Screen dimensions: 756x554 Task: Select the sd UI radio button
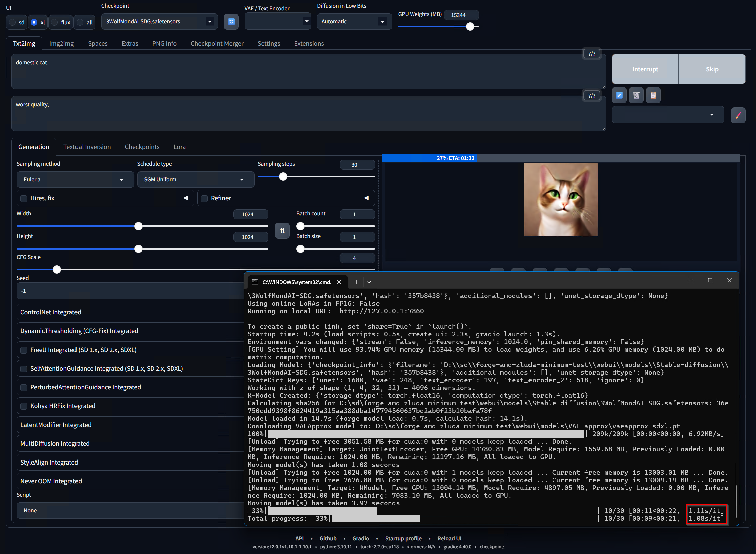(x=12, y=22)
